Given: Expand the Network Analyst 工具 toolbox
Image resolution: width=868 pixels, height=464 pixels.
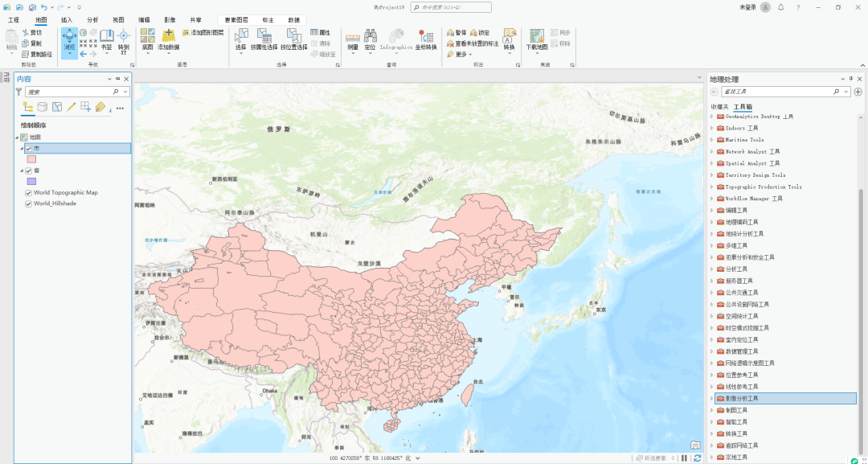Looking at the screenshot, I should (712, 151).
